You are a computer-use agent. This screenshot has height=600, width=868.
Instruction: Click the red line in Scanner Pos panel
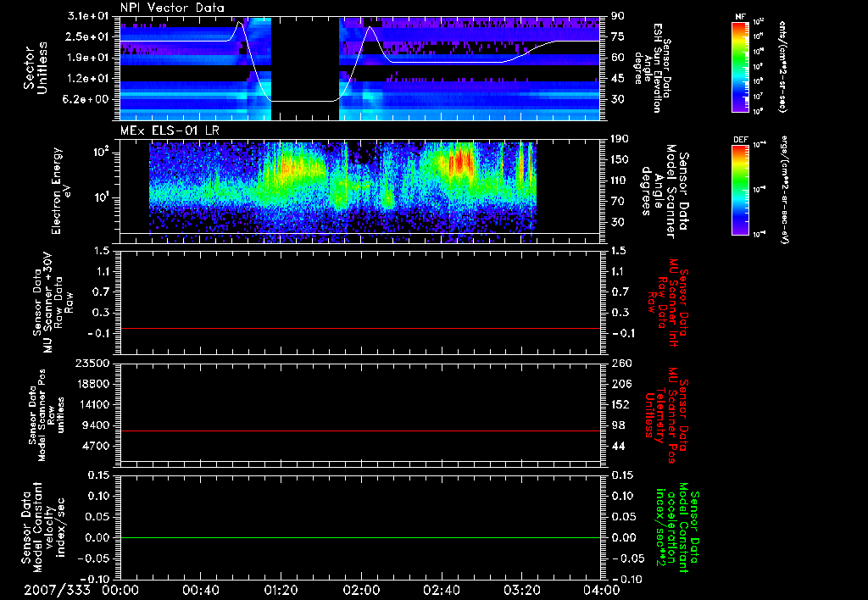coord(360,431)
